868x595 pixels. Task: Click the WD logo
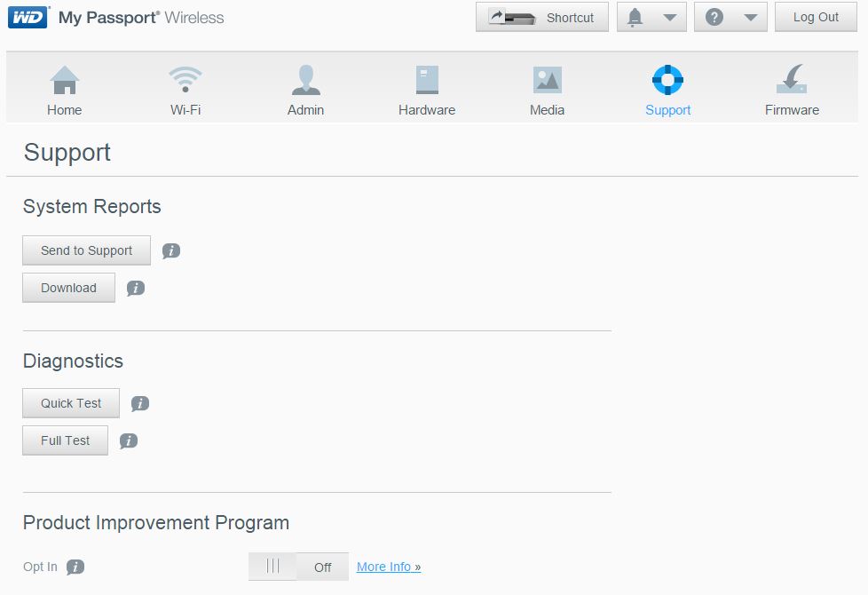[28, 17]
